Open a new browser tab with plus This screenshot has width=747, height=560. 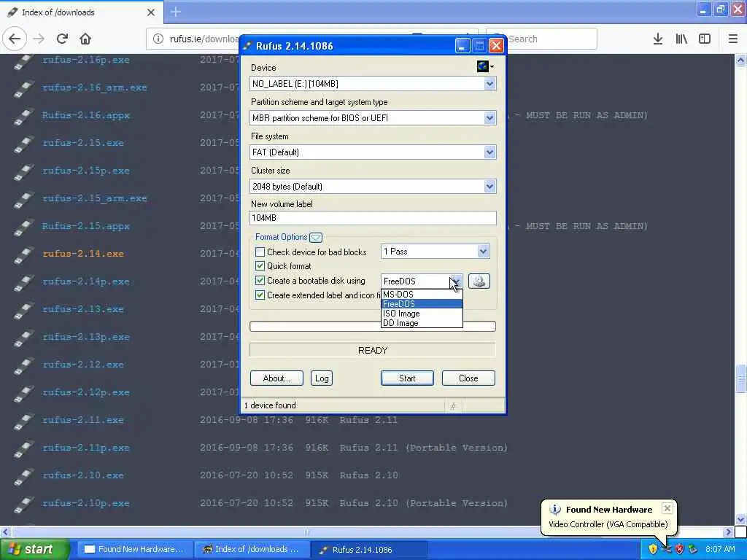click(176, 12)
